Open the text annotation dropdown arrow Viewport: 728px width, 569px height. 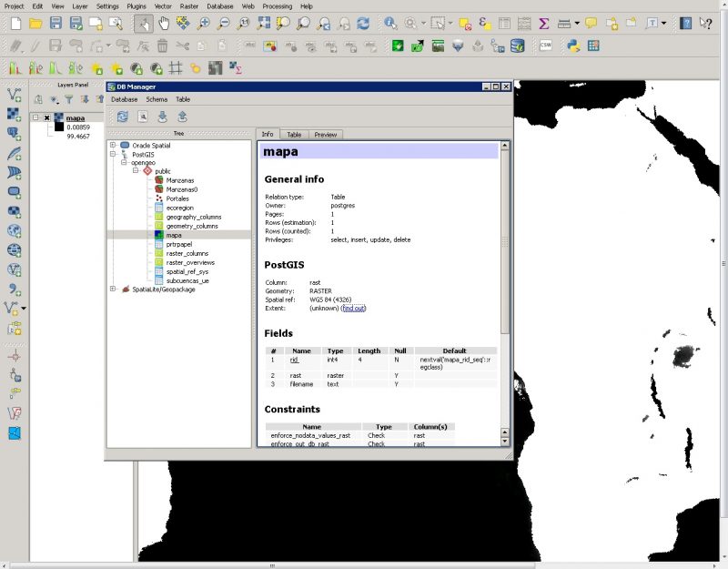[x=663, y=24]
